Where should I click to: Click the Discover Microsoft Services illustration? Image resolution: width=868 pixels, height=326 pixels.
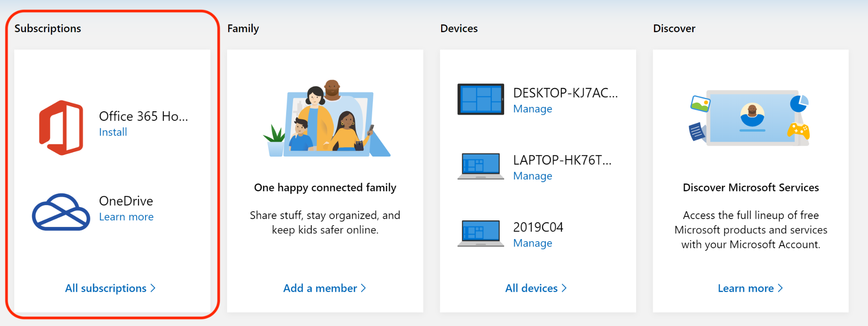(750, 117)
